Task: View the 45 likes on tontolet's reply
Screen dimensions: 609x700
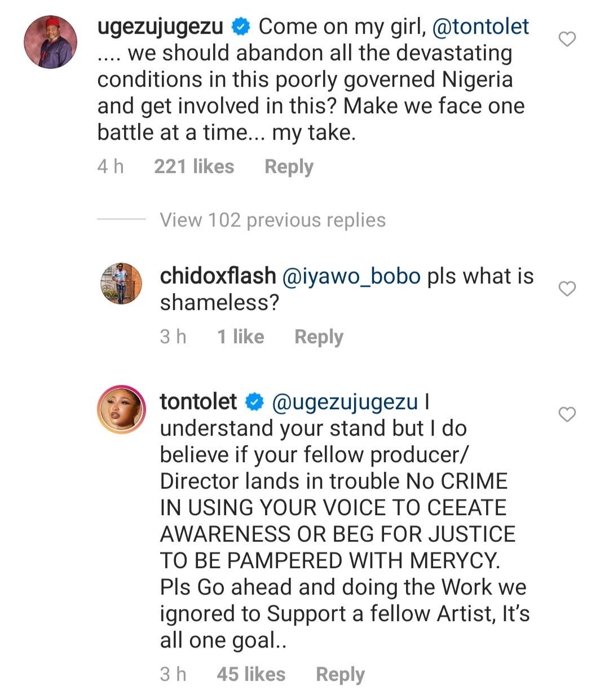Action: coord(251,674)
